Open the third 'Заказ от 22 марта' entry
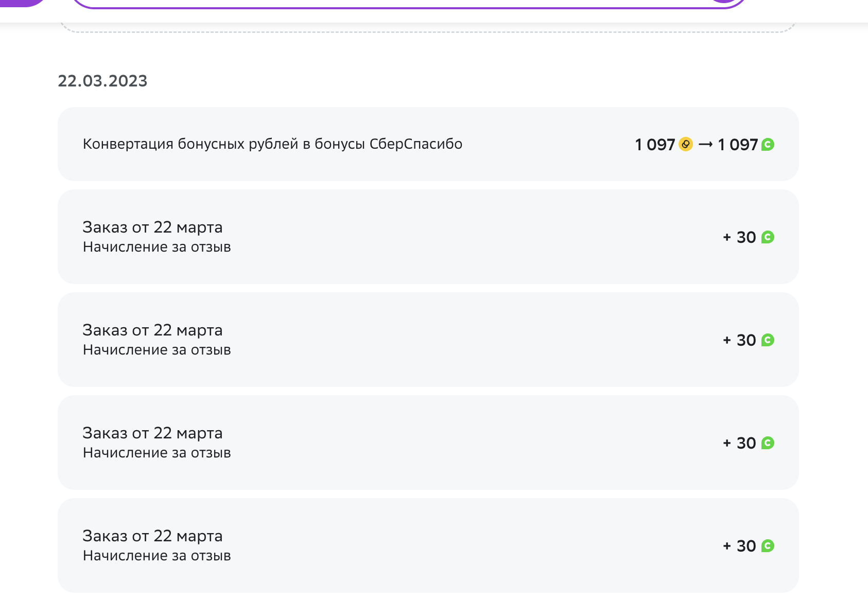868x601 pixels. point(428,443)
